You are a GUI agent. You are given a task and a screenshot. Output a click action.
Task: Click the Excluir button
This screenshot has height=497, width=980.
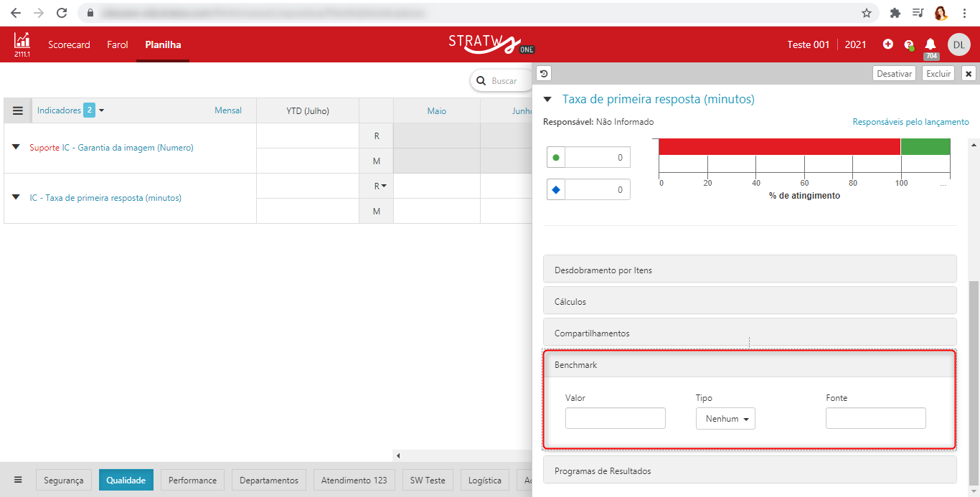(x=938, y=73)
